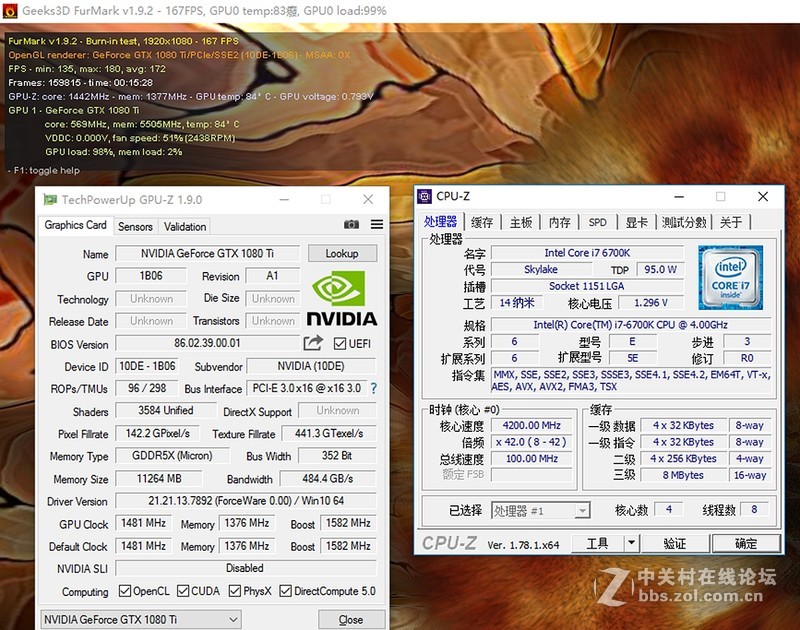Screen dimensions: 800x630
Task: Open the GPU selection dropdown in GPU-Z
Action: click(140, 620)
